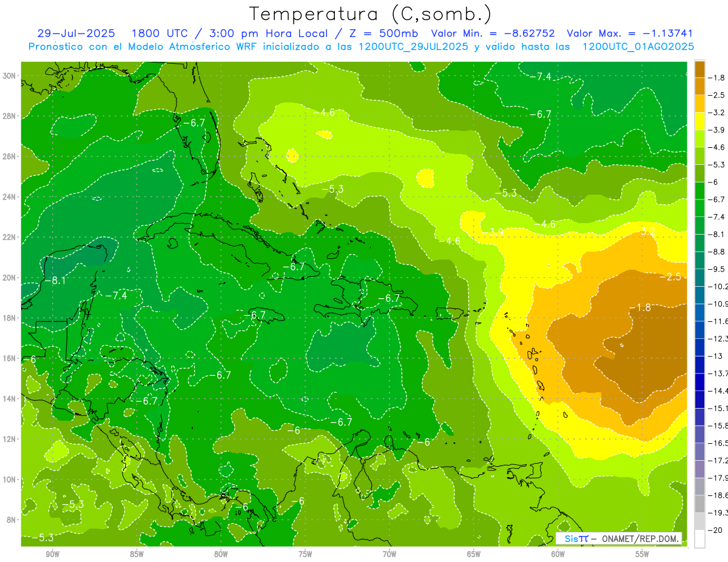This screenshot has height=562, width=728.
Task: Click colorbar swatch between -6 and -6.7
Action: coord(699,191)
